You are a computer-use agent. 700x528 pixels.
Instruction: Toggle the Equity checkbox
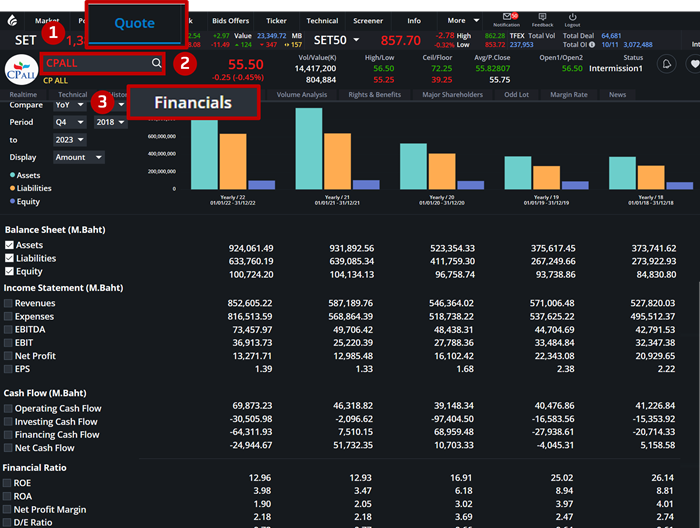(9, 271)
